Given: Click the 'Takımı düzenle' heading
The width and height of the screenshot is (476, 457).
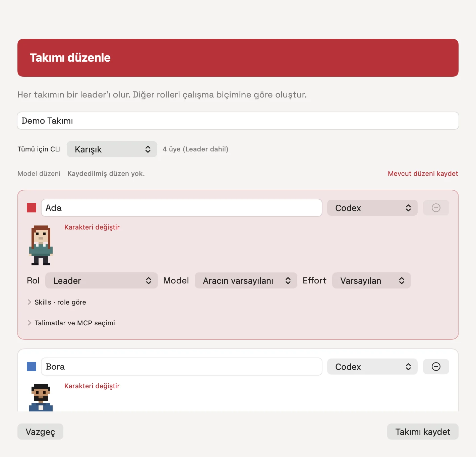Looking at the screenshot, I should (70, 58).
